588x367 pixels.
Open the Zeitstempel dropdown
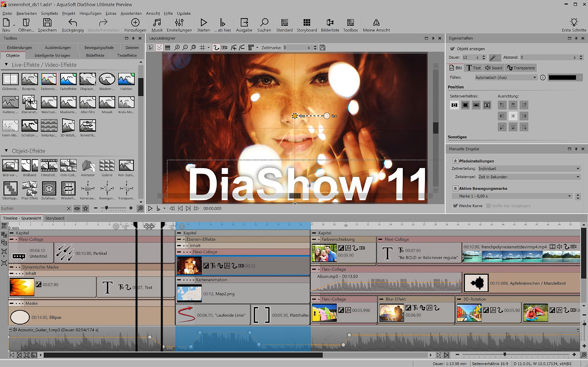point(529,177)
